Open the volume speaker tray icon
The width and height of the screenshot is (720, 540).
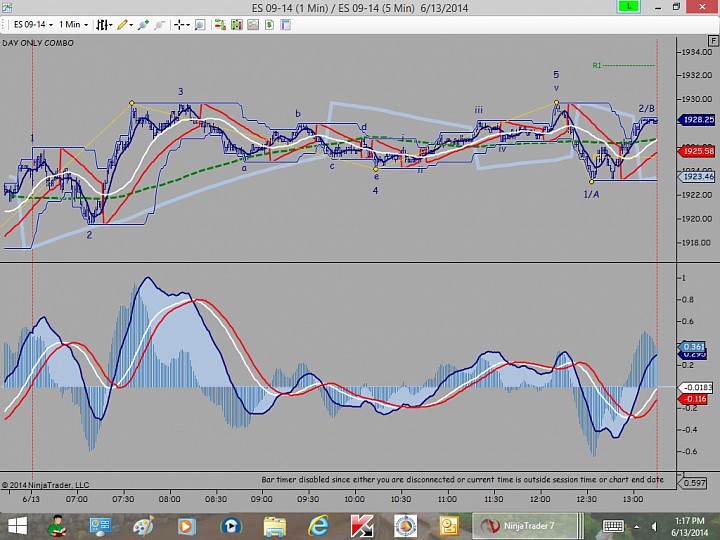[x=654, y=526]
